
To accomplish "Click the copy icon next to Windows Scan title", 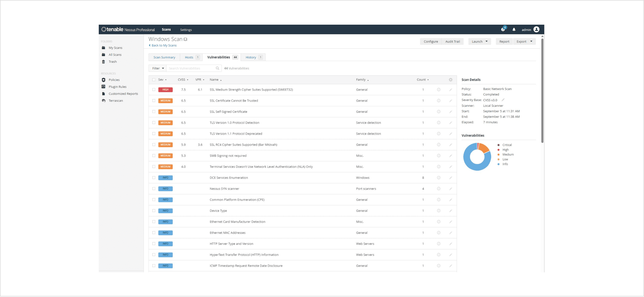I will coord(185,39).
